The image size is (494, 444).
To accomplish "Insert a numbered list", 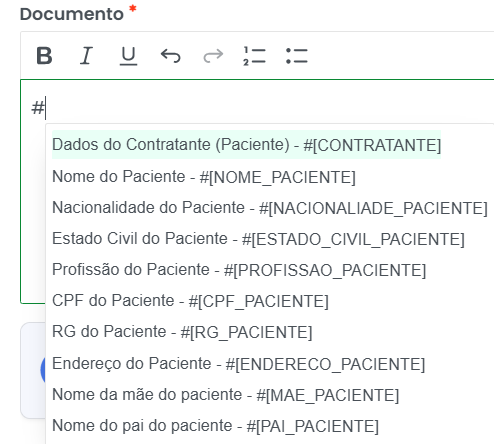I will point(254,55).
